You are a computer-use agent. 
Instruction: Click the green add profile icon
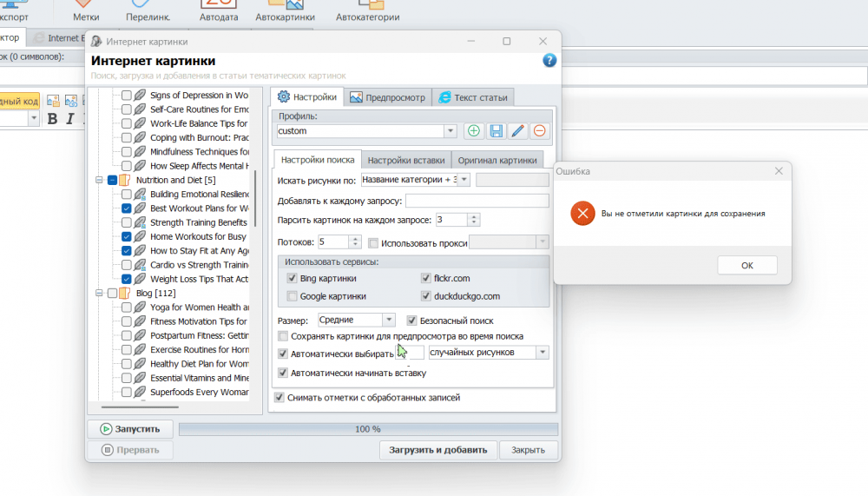pyautogui.click(x=474, y=131)
